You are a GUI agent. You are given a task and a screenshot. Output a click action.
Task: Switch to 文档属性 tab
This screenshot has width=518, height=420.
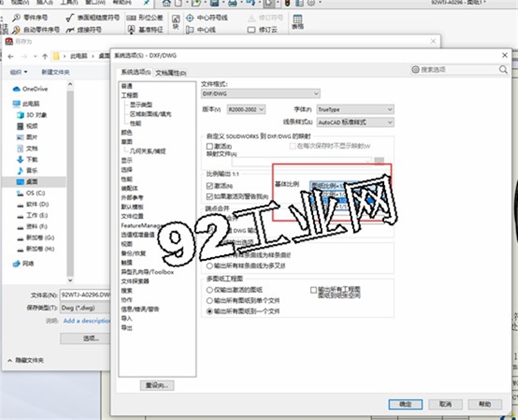(171, 73)
